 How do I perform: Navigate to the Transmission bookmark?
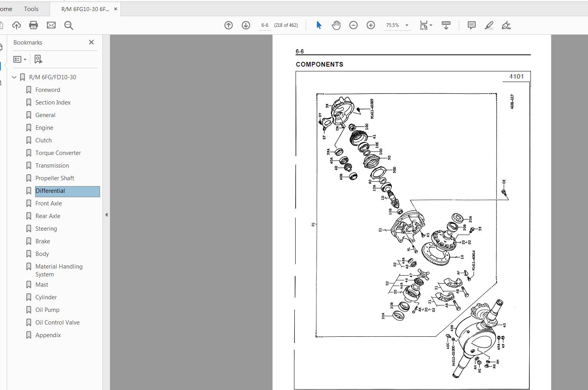pos(52,166)
